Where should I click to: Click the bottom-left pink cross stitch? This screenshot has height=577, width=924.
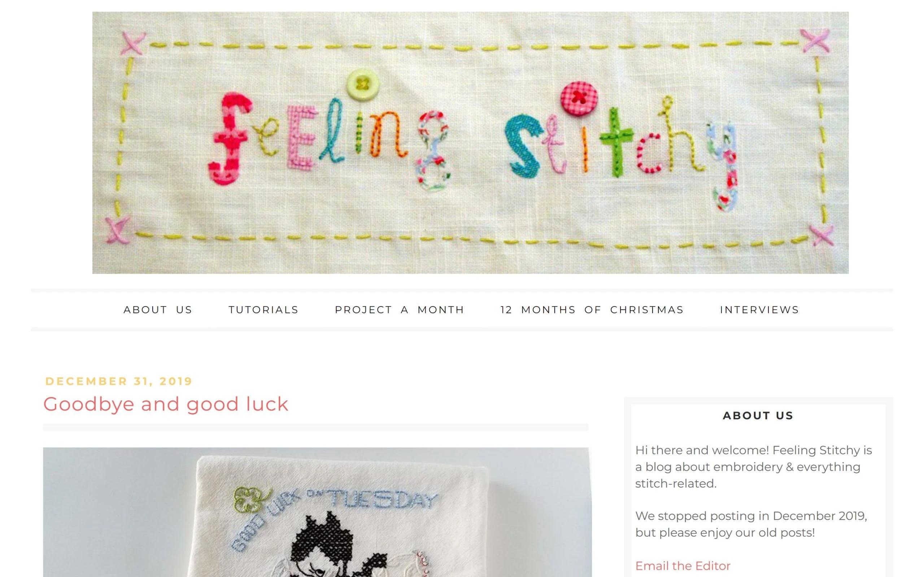(118, 230)
